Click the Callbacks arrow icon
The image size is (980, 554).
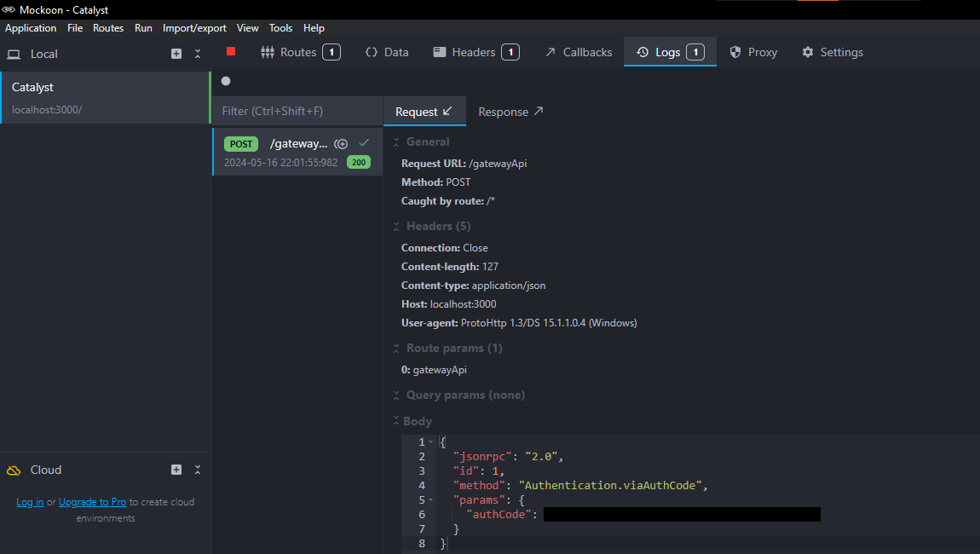[x=550, y=52]
